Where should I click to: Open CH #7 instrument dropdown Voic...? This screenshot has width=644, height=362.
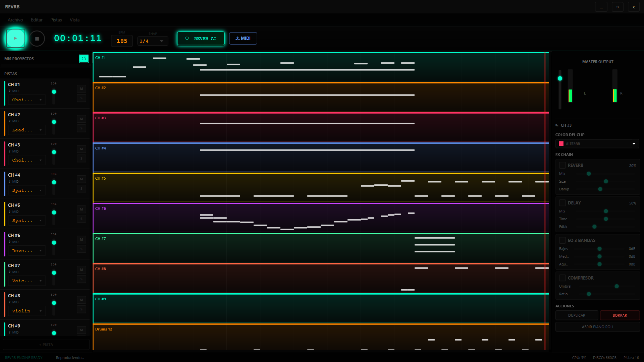[x=27, y=281]
